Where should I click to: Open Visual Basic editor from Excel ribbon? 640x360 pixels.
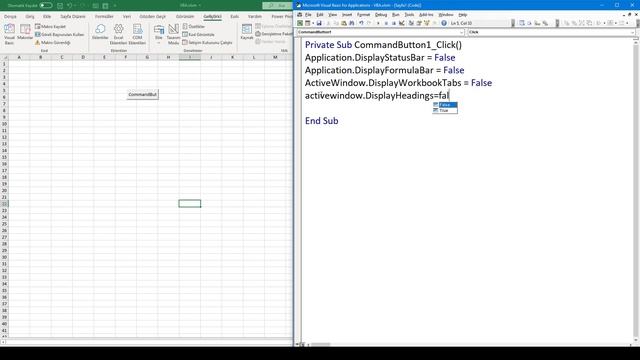click(x=9, y=34)
